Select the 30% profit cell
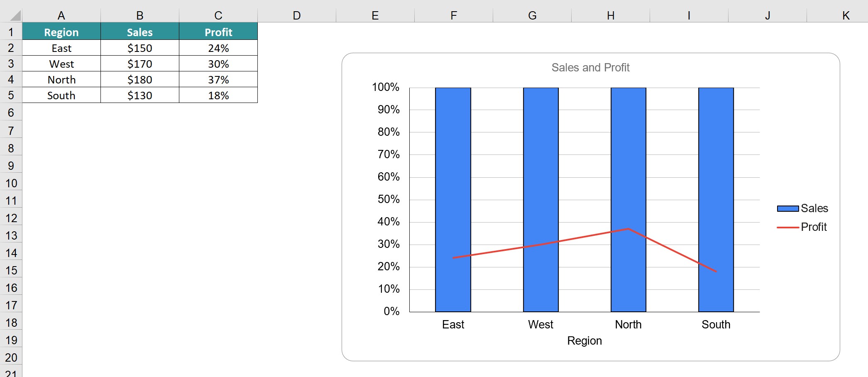868x377 pixels. pyautogui.click(x=218, y=64)
